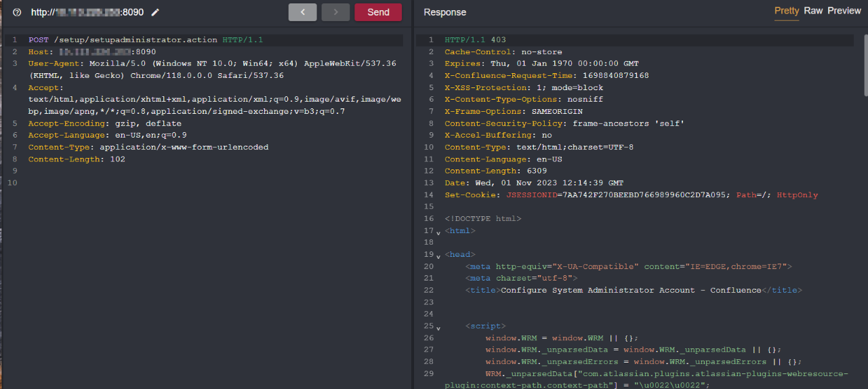
Task: Click the pencil icon to edit target
Action: (155, 12)
